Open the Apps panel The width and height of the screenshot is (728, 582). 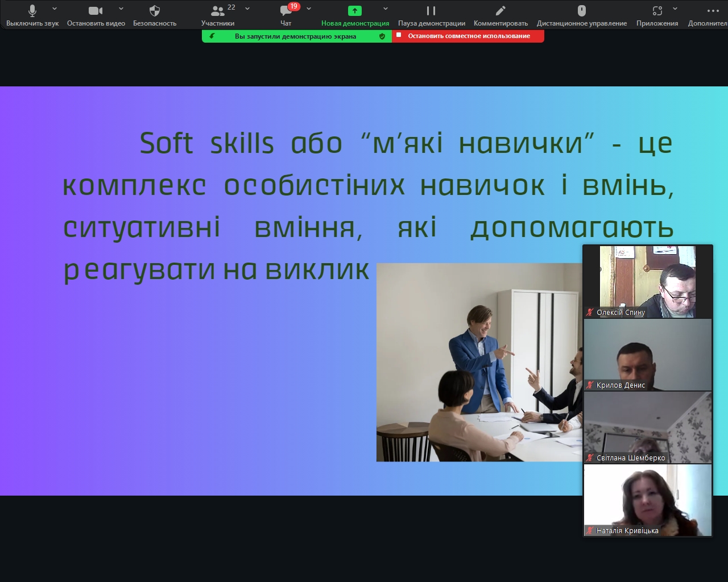point(657,15)
